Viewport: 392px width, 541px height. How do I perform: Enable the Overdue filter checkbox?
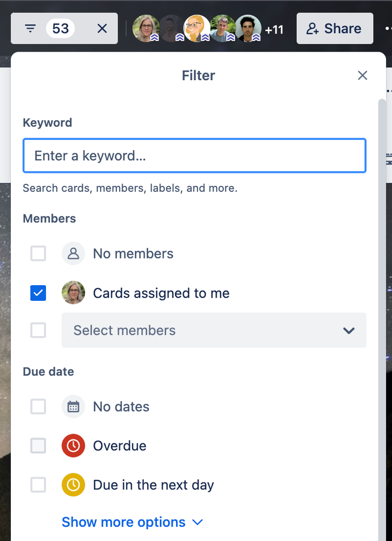point(38,446)
